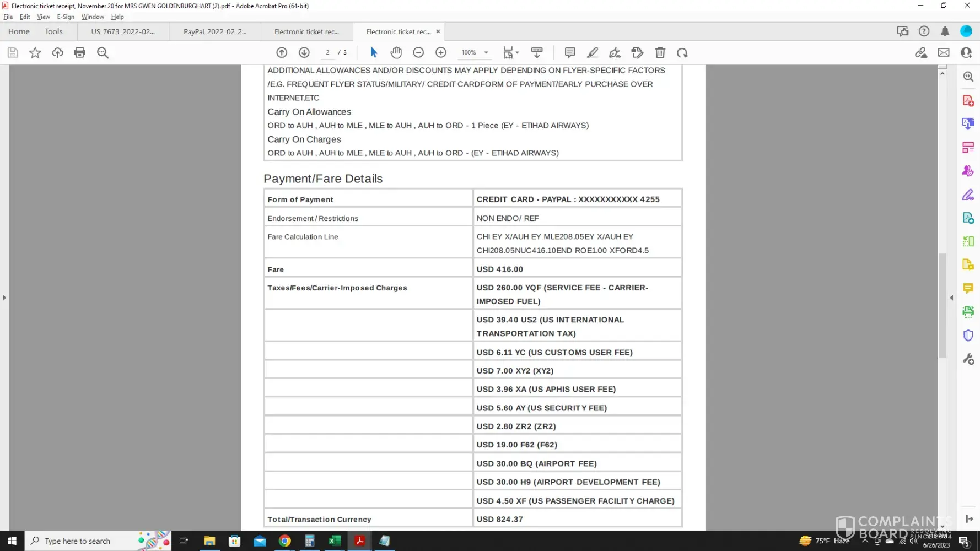980x551 pixels.
Task: Click the Print file icon
Action: point(80,53)
